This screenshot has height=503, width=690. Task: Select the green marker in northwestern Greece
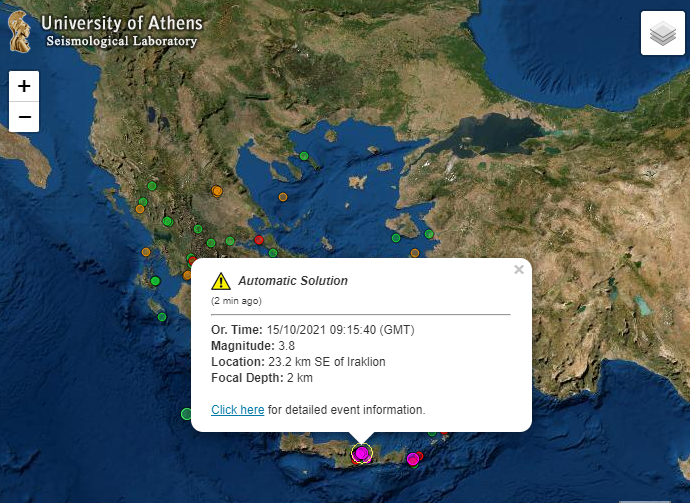152,186
